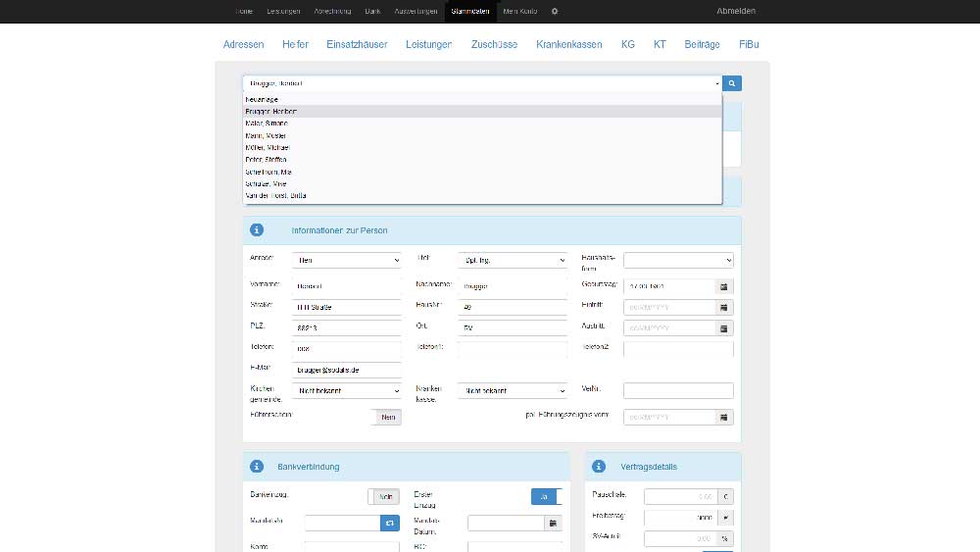
Task: Click into the E-Mail field
Action: (346, 370)
